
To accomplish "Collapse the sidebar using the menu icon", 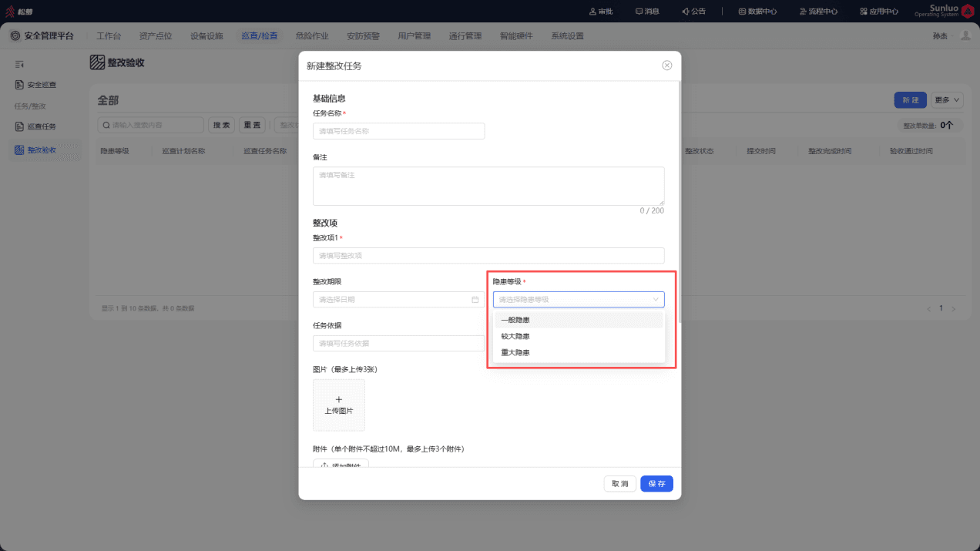I will (20, 64).
